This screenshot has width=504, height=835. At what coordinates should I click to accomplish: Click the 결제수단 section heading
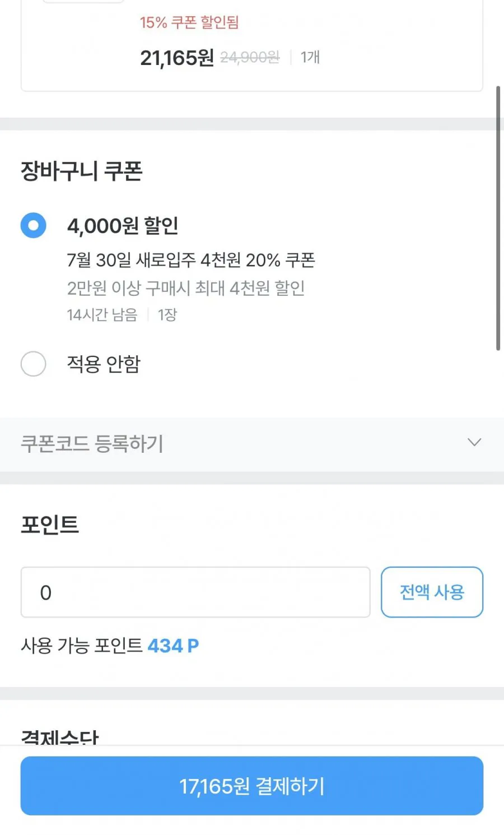pos(59,737)
